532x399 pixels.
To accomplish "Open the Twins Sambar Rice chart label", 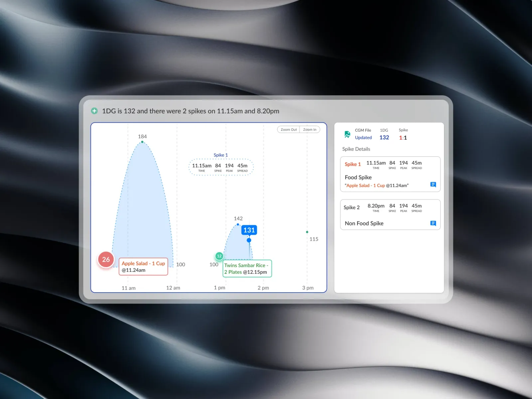I will [247, 269].
